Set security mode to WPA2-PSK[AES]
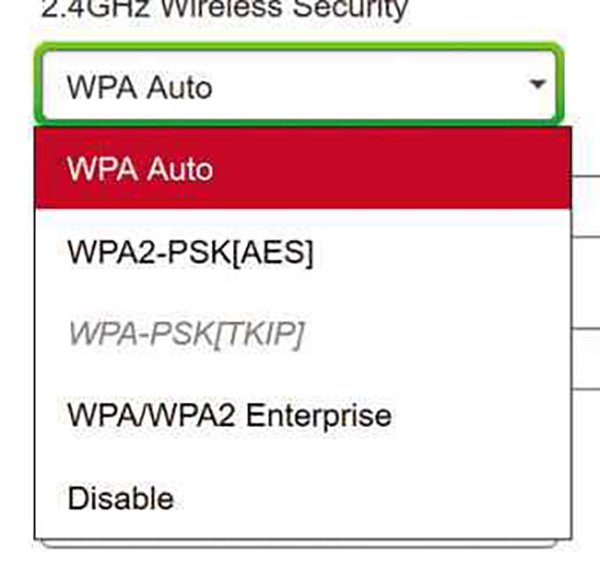Viewport: 600px width, 568px height. (x=303, y=252)
